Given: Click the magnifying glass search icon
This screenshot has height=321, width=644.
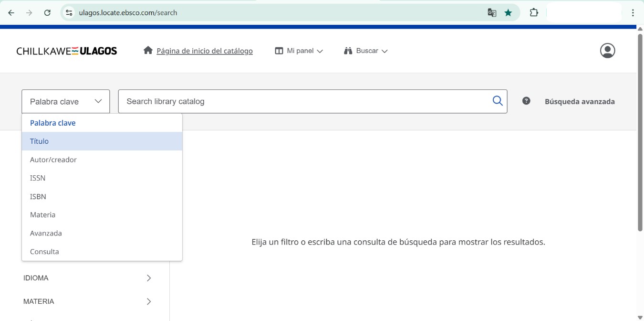Looking at the screenshot, I should (x=498, y=101).
